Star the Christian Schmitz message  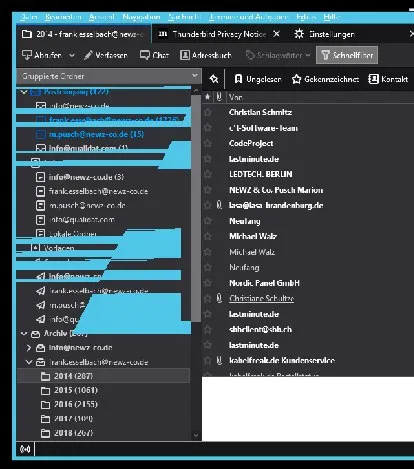(x=208, y=112)
